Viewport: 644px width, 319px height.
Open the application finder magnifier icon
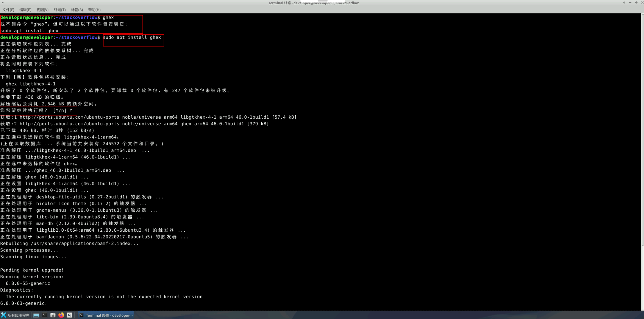tap(70, 315)
